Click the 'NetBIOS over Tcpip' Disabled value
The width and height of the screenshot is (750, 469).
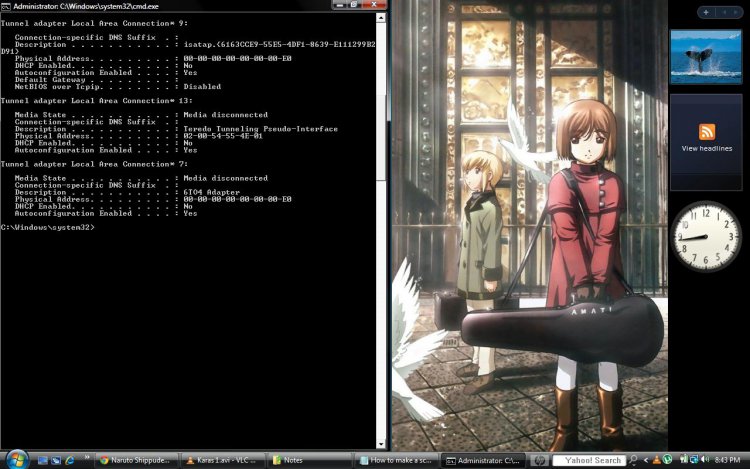[x=202, y=87]
